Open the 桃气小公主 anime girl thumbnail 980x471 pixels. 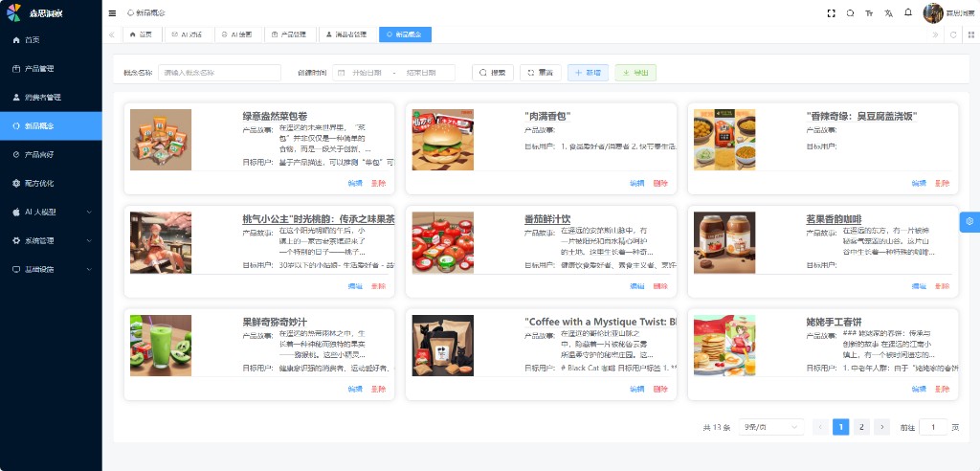coord(161,242)
